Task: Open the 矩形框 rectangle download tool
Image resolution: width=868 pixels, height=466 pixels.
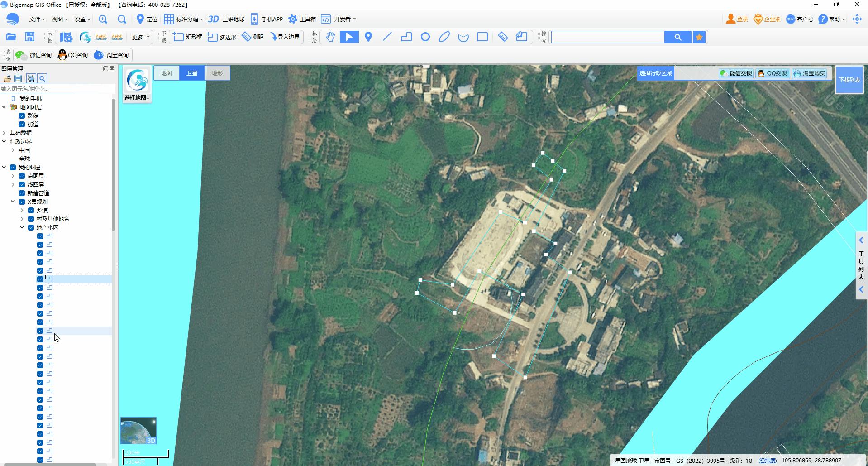Action: 187,37
